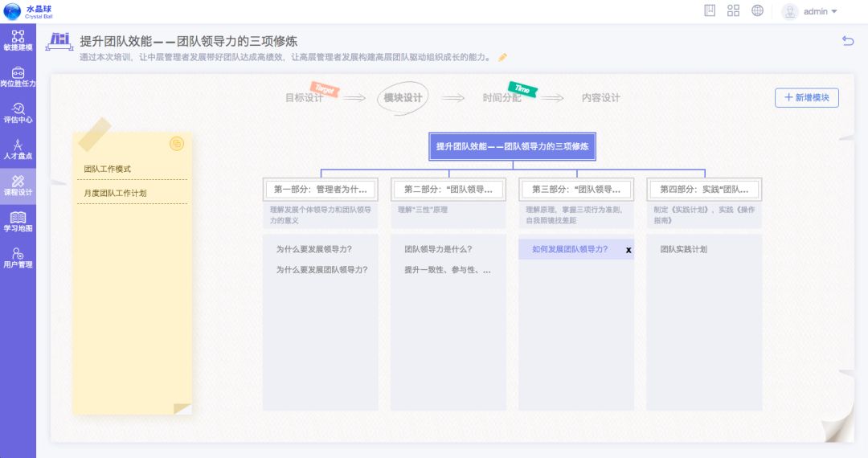The image size is (868, 458).
Task: Remove 如何发展团队领导力 item with its x
Action: [628, 250]
